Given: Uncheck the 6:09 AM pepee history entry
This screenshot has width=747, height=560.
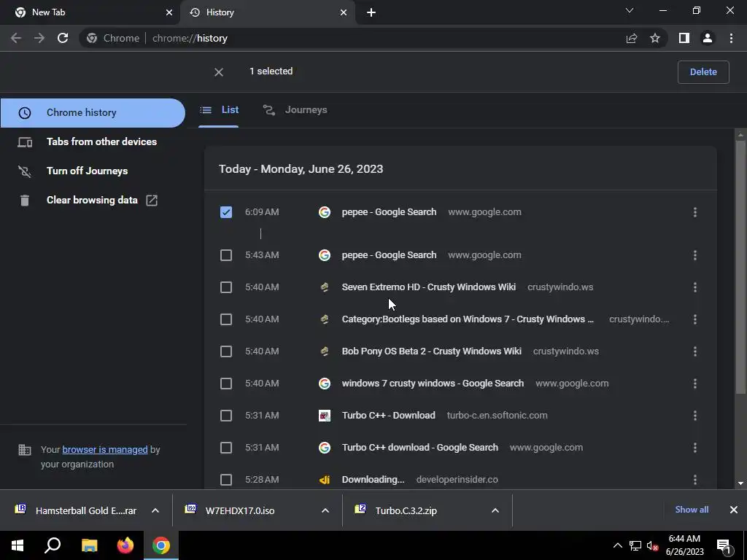Looking at the screenshot, I should pos(226,212).
